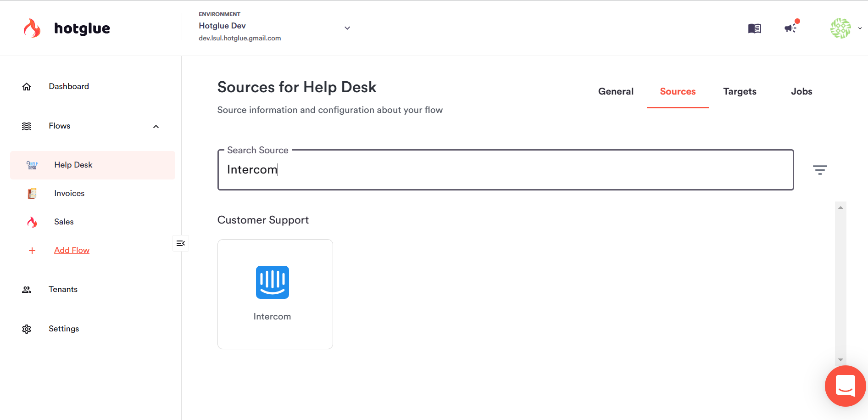Switch to the Targets tab
The height and width of the screenshot is (420, 868).
tap(740, 91)
